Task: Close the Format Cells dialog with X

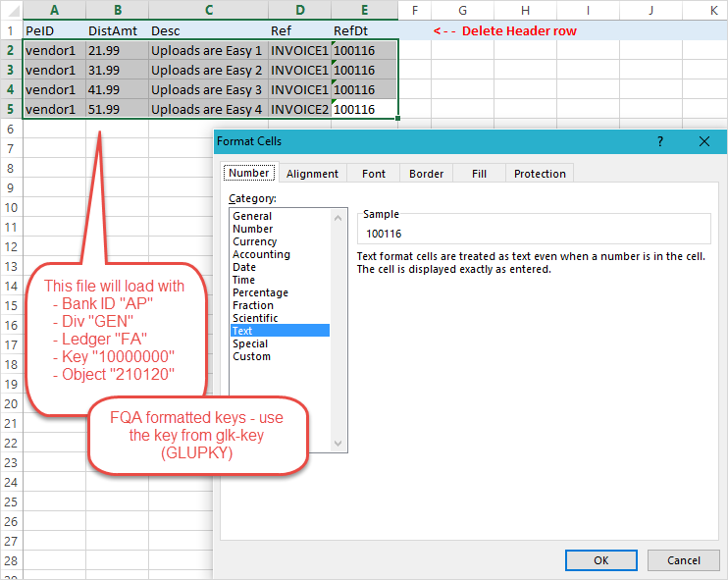Action: [x=703, y=141]
